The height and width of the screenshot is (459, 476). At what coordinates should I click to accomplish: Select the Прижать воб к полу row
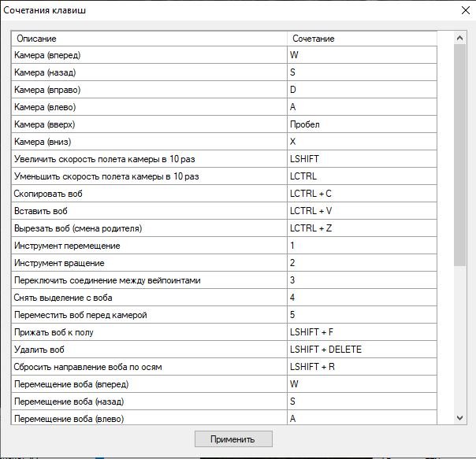149,332
